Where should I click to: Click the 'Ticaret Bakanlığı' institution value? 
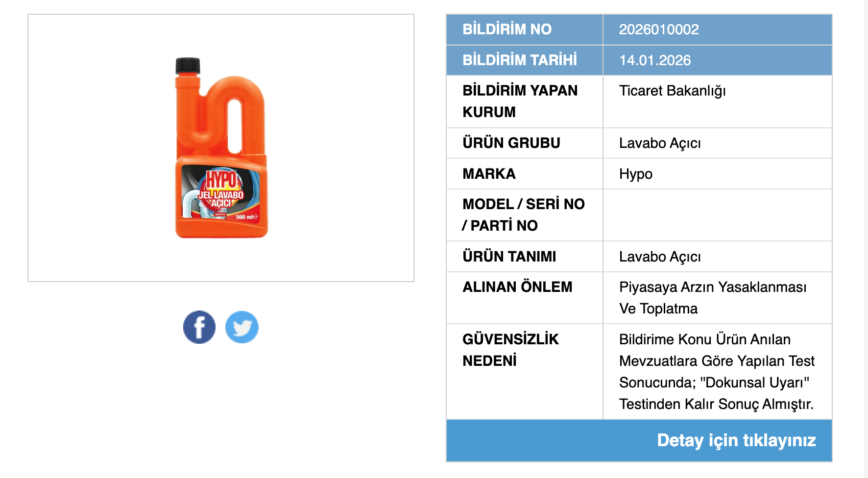click(672, 91)
